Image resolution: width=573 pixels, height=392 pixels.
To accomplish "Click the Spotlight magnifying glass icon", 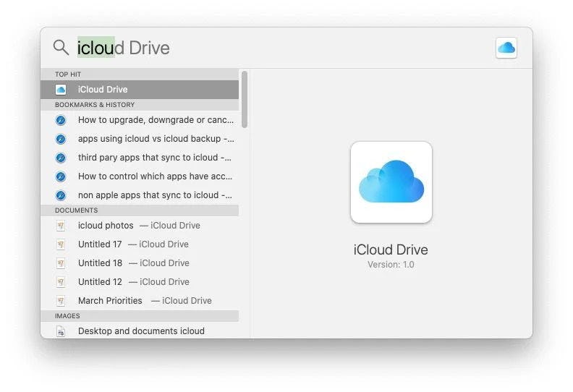I will coord(61,48).
